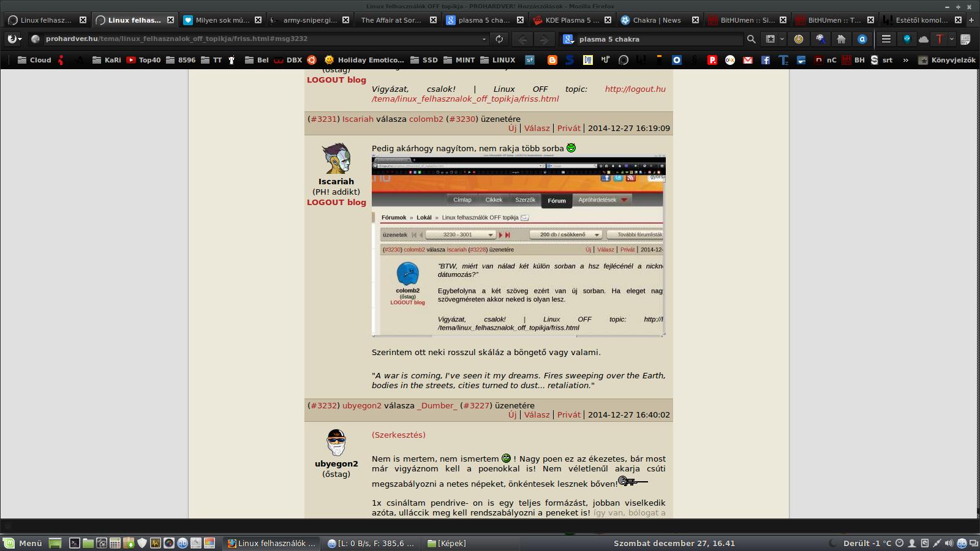Click the shield icon in the taskbar launchers
The height and width of the screenshot is (551, 980).
[x=142, y=543]
